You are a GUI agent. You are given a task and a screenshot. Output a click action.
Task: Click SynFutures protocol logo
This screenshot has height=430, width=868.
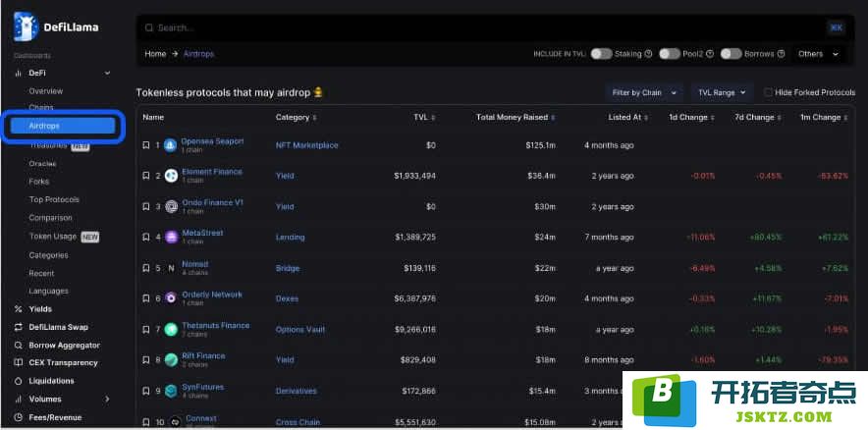point(171,391)
